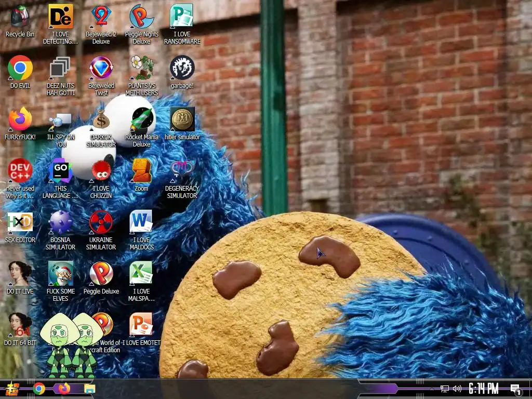Open the HxD hex editor shortcut

tap(20, 227)
